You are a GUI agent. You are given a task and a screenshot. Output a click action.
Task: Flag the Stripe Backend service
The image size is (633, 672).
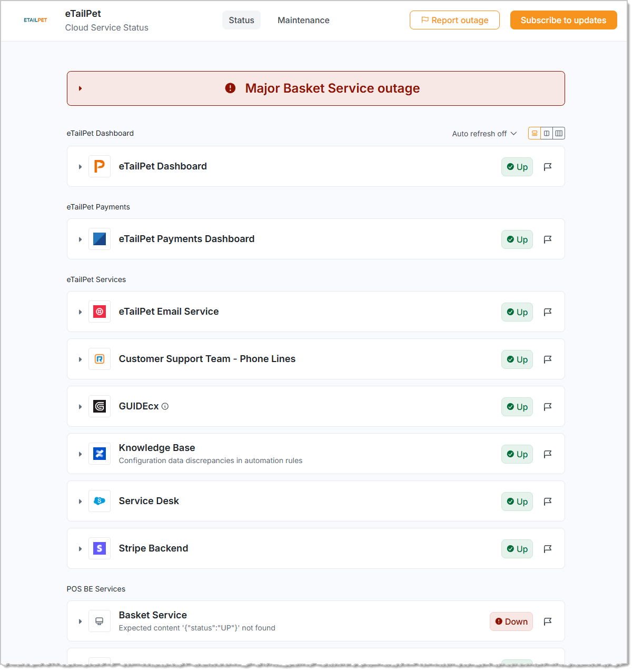[548, 549]
